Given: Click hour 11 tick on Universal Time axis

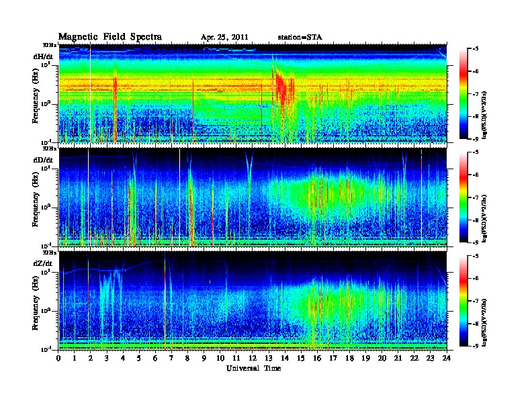Looking at the screenshot, I should coord(236,358).
